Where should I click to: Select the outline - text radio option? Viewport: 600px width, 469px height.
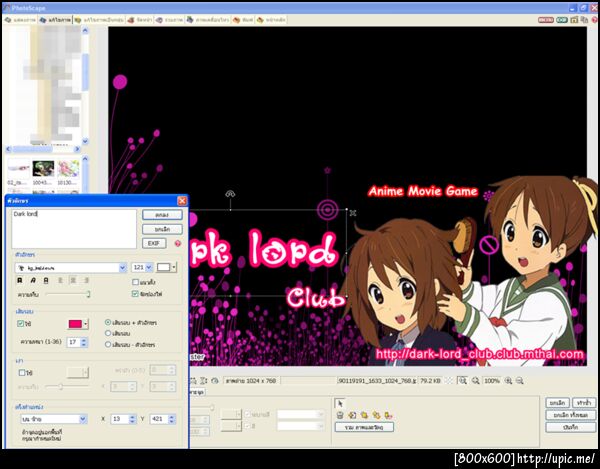click(x=108, y=344)
